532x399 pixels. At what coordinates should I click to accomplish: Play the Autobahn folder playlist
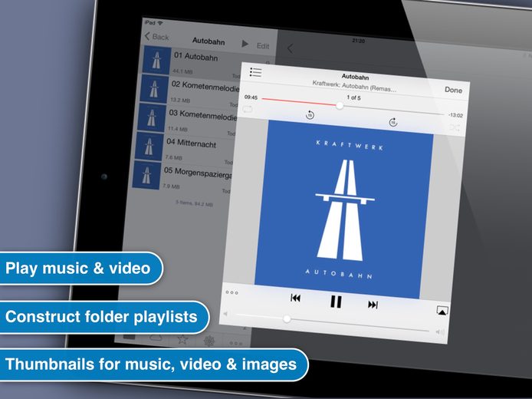click(x=245, y=44)
